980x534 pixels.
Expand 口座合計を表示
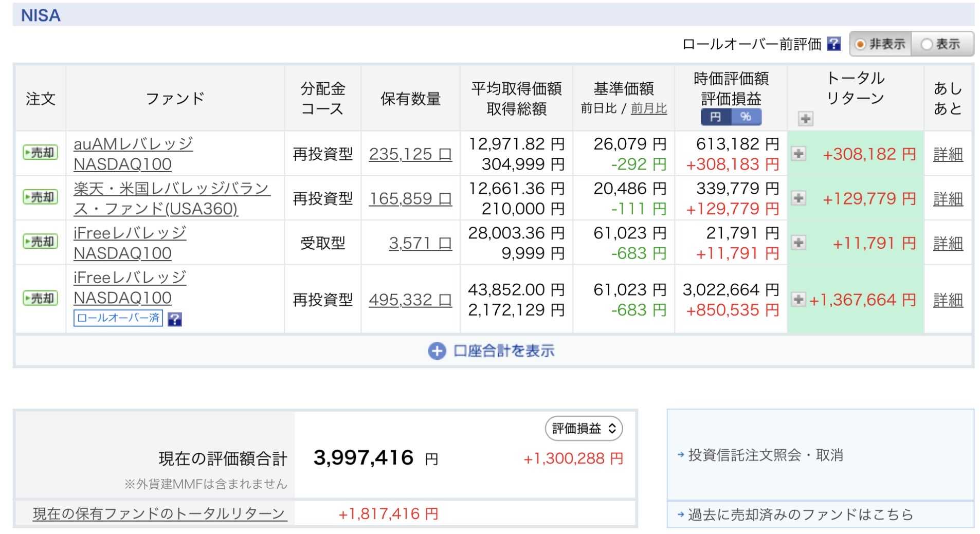(492, 351)
